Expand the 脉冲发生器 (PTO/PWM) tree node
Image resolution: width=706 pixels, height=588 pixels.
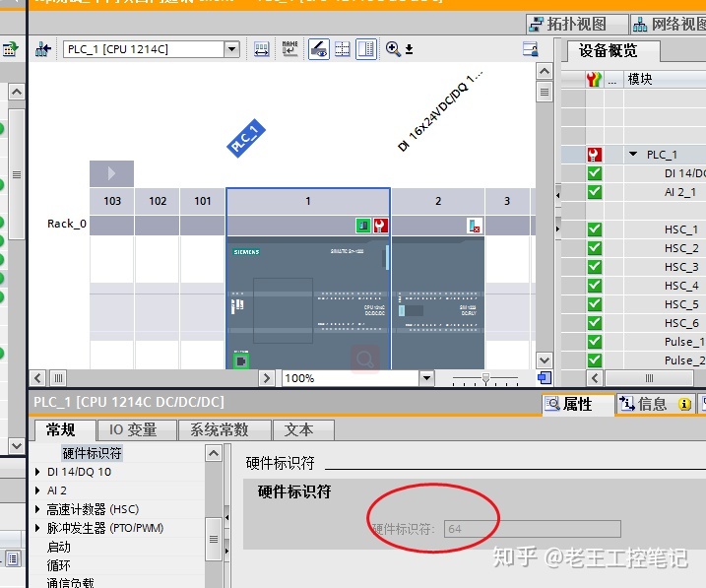pos(37,528)
